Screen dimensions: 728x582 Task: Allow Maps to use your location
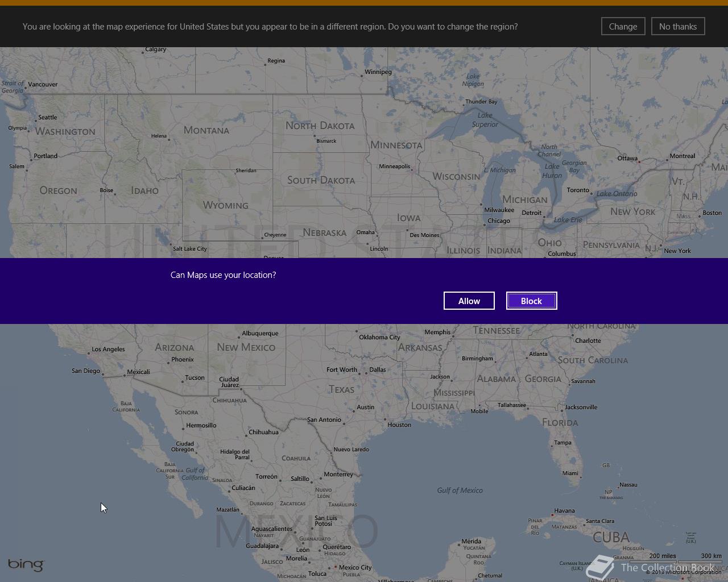(469, 301)
